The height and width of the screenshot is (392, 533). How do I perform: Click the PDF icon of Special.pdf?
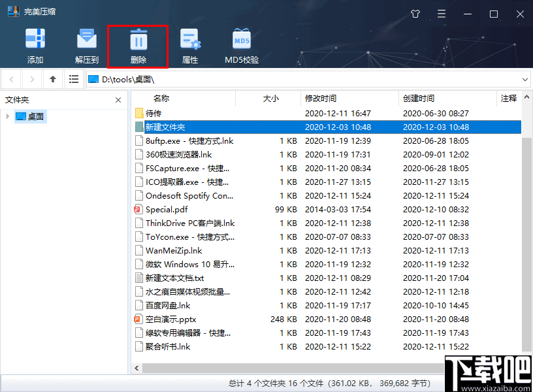coord(138,210)
